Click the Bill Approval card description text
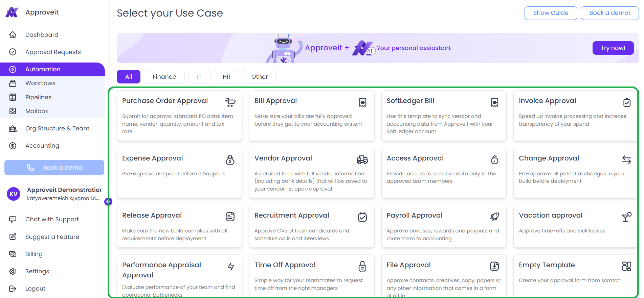 308,120
